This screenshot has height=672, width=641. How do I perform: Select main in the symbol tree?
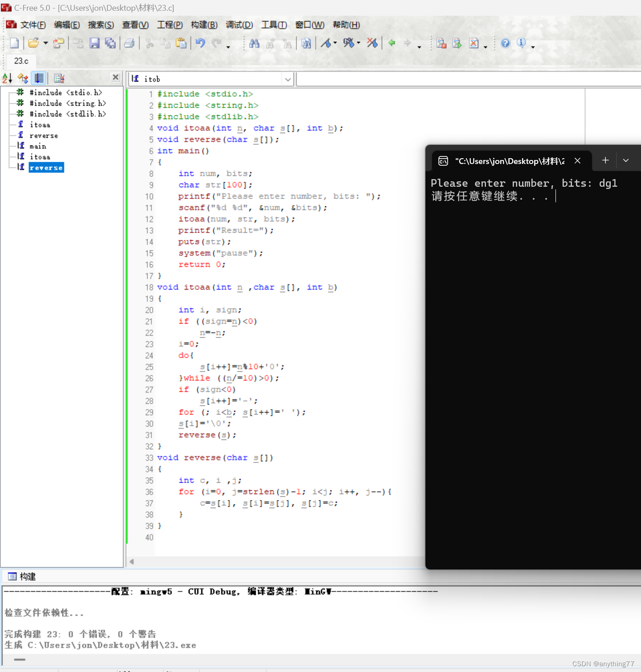(x=38, y=146)
